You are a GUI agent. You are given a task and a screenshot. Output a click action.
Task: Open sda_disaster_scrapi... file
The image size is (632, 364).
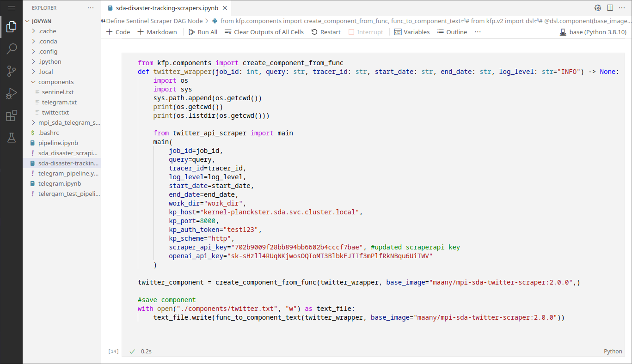click(62, 153)
